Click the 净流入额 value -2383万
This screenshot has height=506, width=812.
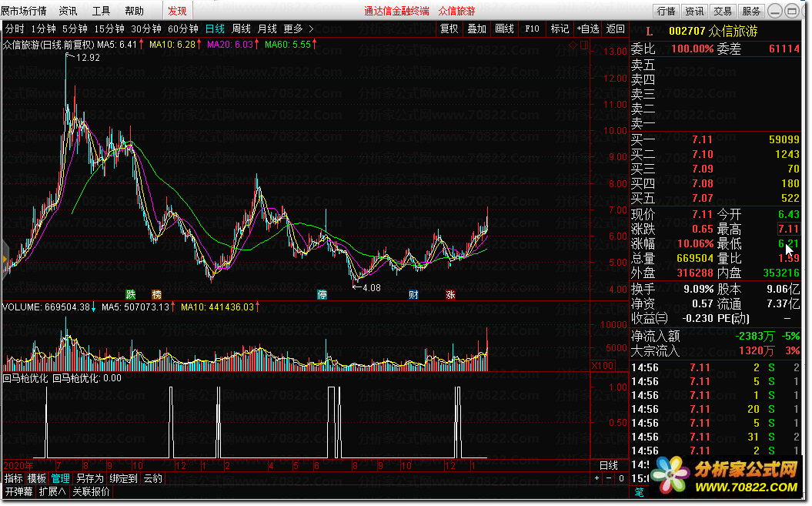click(x=754, y=337)
